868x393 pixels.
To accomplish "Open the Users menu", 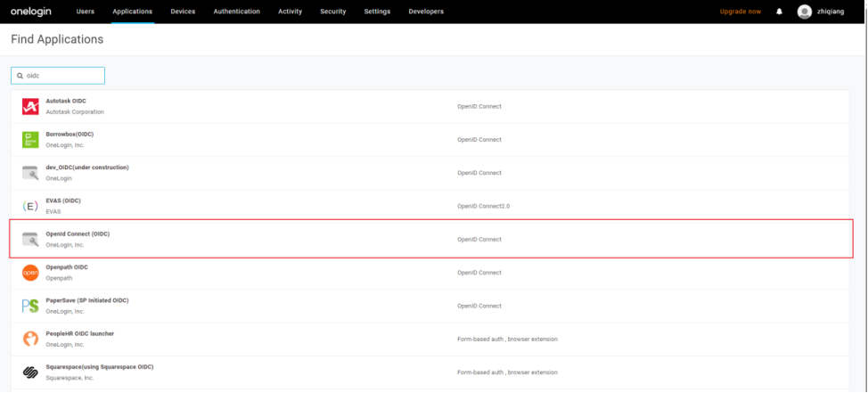I will (86, 12).
